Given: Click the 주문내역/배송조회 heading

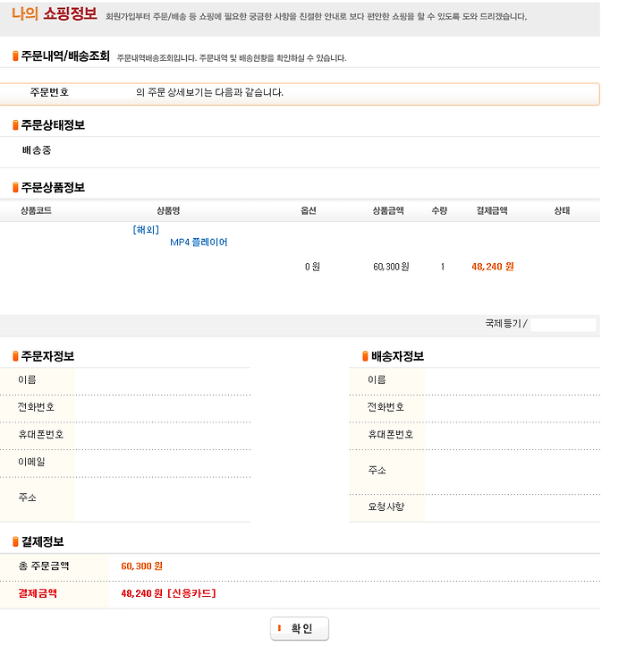Looking at the screenshot, I should click(65, 55).
